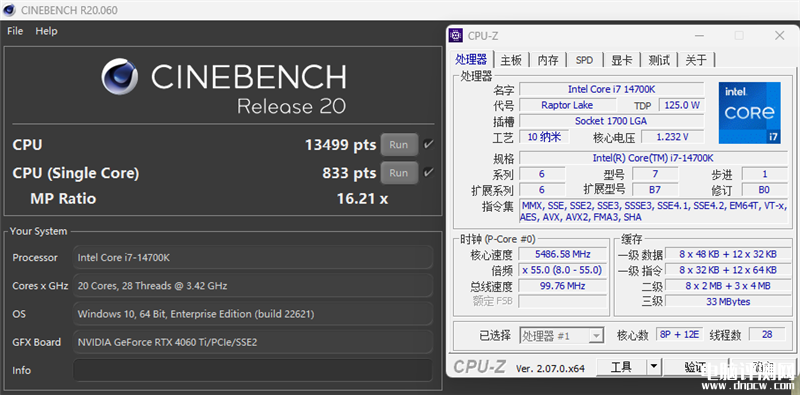Switch to the 主板 tab in CPU-Z
800x395 pixels.
pyautogui.click(x=511, y=60)
